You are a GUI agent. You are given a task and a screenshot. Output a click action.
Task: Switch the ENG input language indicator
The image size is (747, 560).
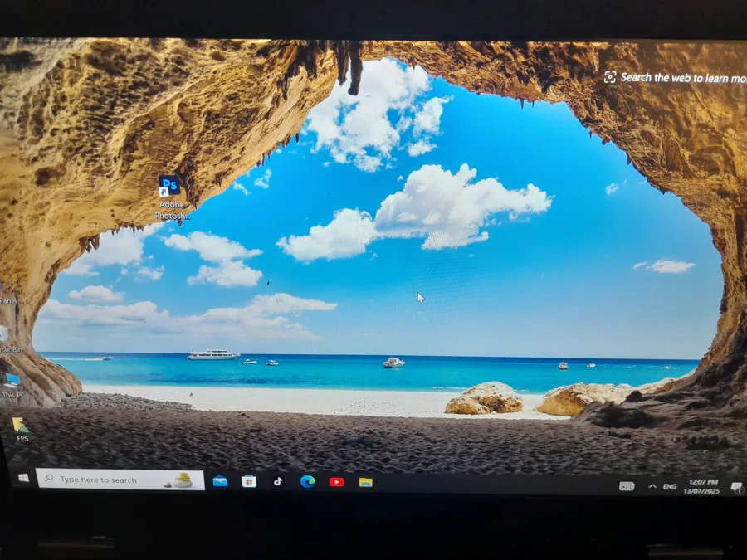click(670, 486)
